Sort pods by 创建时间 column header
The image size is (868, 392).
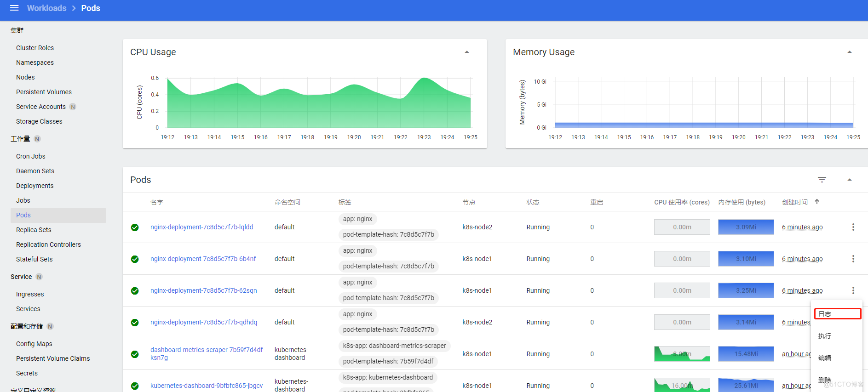(x=794, y=202)
